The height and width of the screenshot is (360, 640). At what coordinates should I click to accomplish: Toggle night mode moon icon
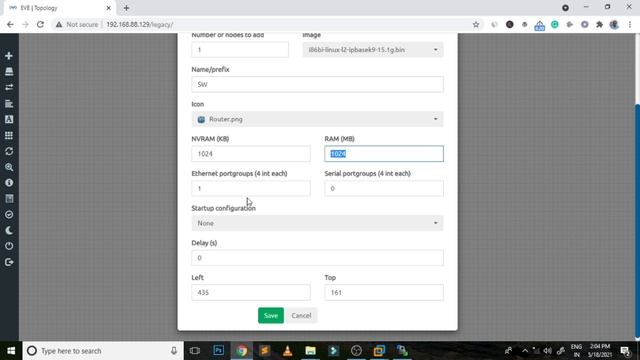9,231
